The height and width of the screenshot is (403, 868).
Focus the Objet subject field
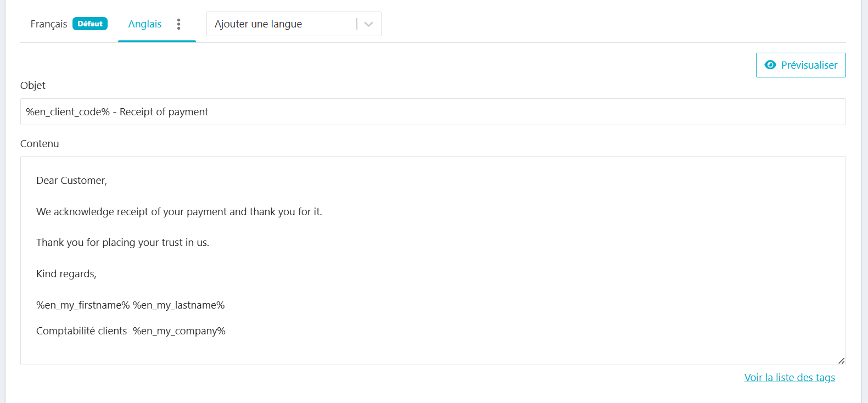(x=494, y=112)
